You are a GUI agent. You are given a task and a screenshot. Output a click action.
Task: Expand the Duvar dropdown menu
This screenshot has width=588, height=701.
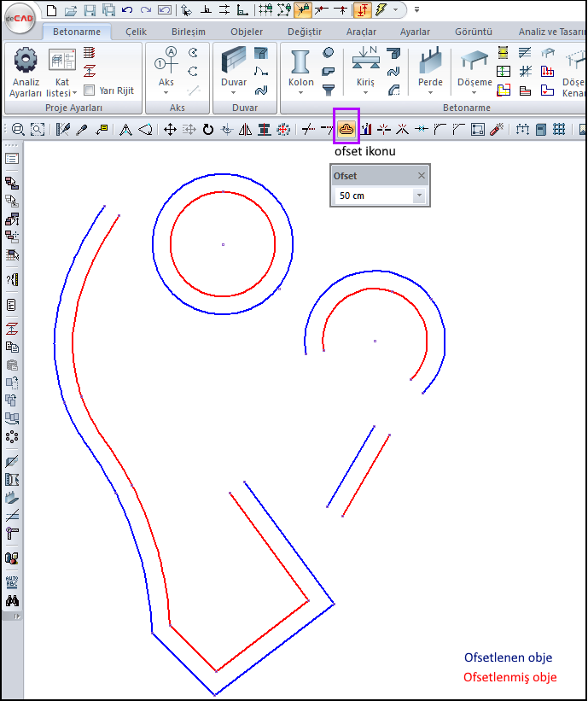pos(234,93)
